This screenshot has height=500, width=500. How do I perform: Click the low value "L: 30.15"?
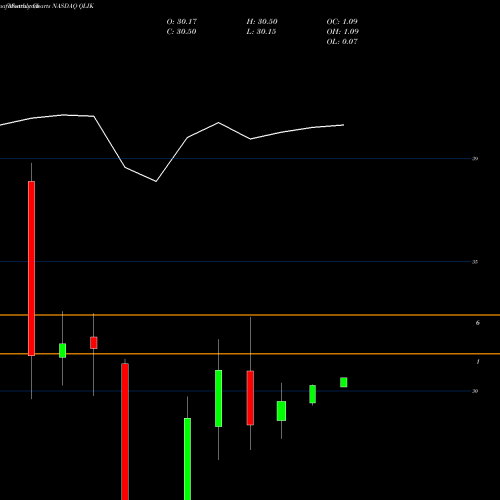point(261,32)
